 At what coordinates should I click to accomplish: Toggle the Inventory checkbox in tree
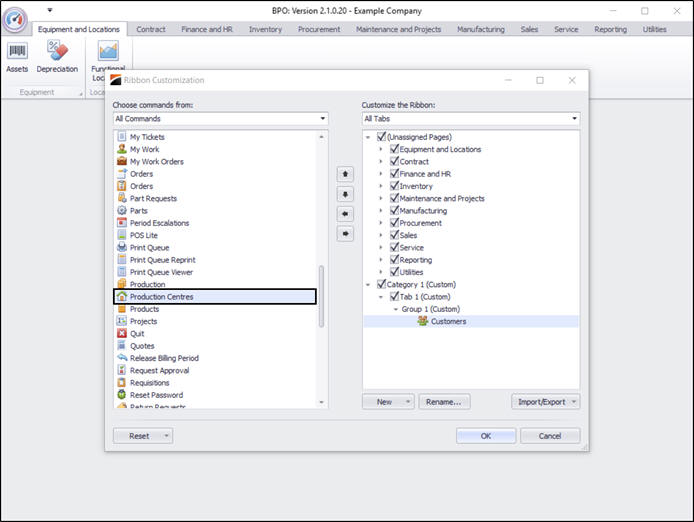pyautogui.click(x=394, y=186)
